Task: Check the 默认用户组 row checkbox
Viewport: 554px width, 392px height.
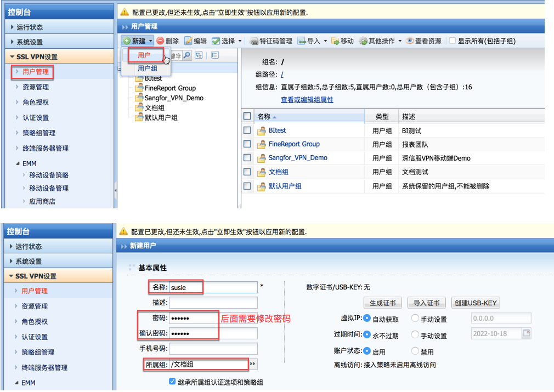Action: tap(247, 186)
